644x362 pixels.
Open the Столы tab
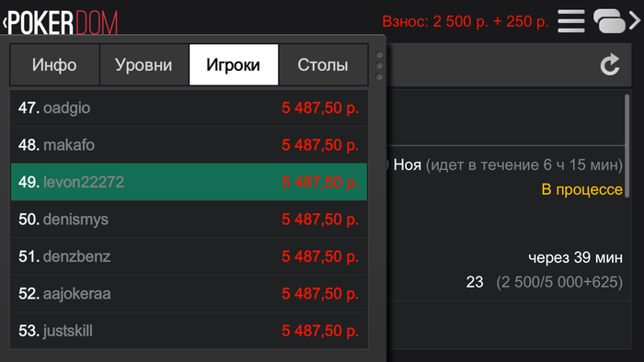[323, 65]
